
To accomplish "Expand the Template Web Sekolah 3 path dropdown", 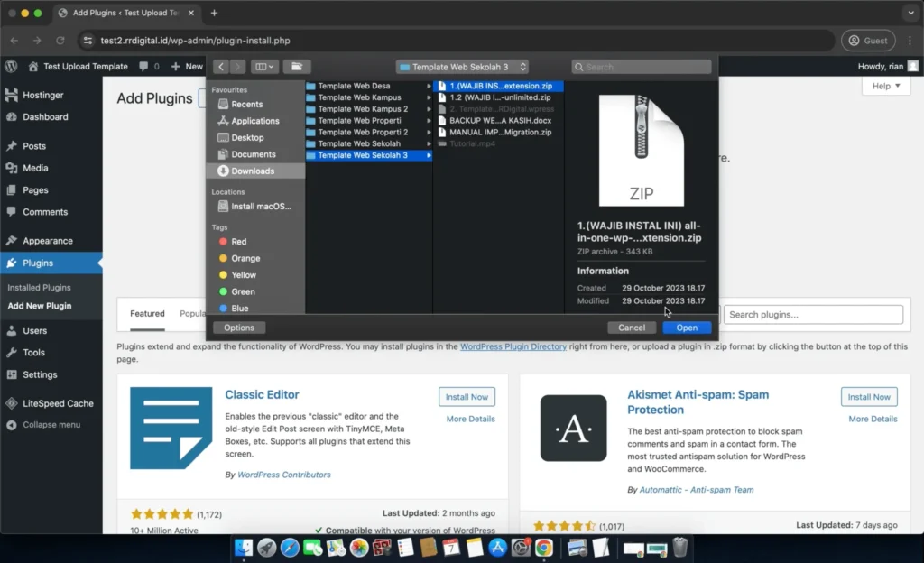I will [x=462, y=67].
